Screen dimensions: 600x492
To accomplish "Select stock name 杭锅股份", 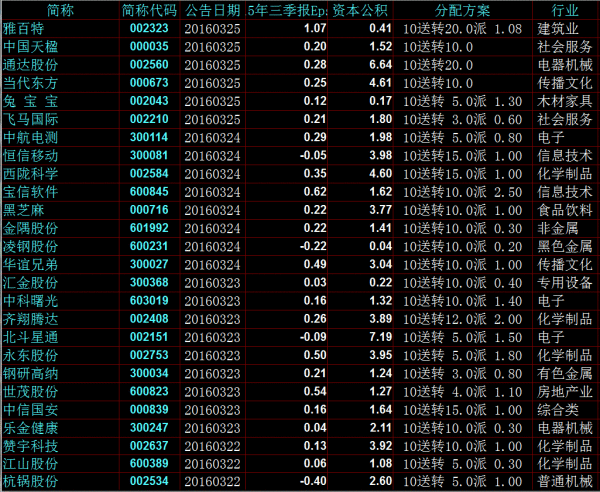I will click(31, 482).
